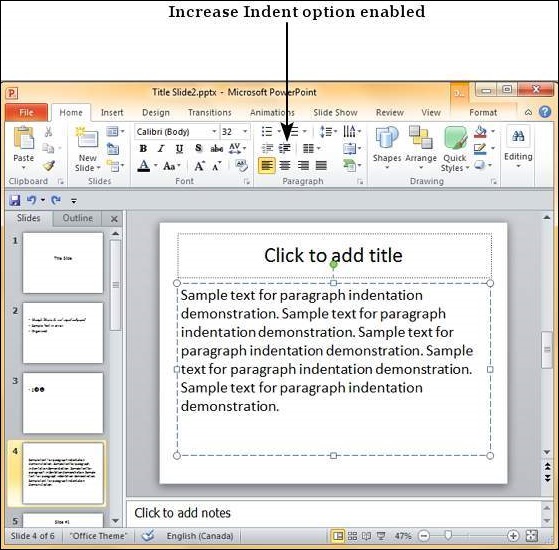Toggle Justify text alignment
The width and height of the screenshot is (559, 550).
(x=321, y=165)
